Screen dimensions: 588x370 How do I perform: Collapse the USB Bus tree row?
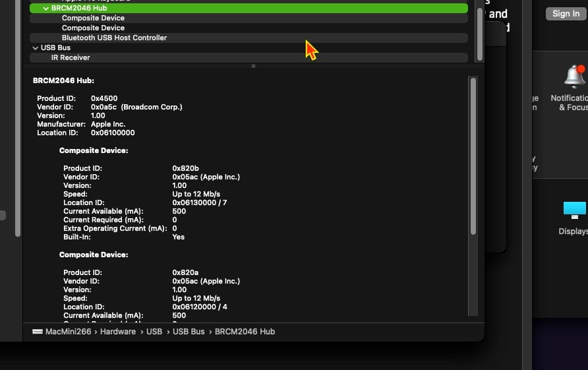point(35,48)
